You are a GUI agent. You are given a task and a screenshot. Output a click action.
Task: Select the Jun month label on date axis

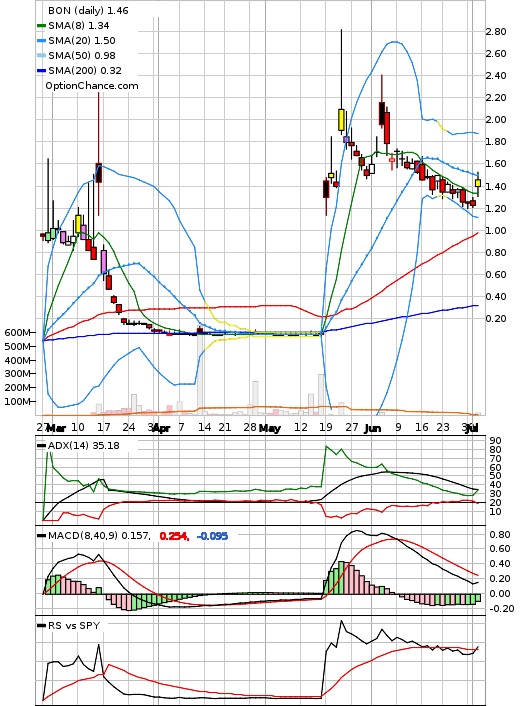pos(372,428)
